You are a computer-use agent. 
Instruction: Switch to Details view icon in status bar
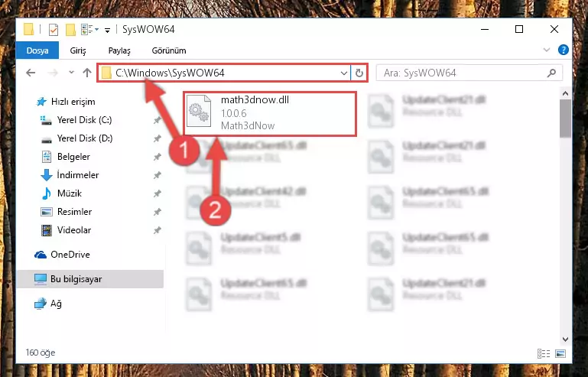point(544,353)
